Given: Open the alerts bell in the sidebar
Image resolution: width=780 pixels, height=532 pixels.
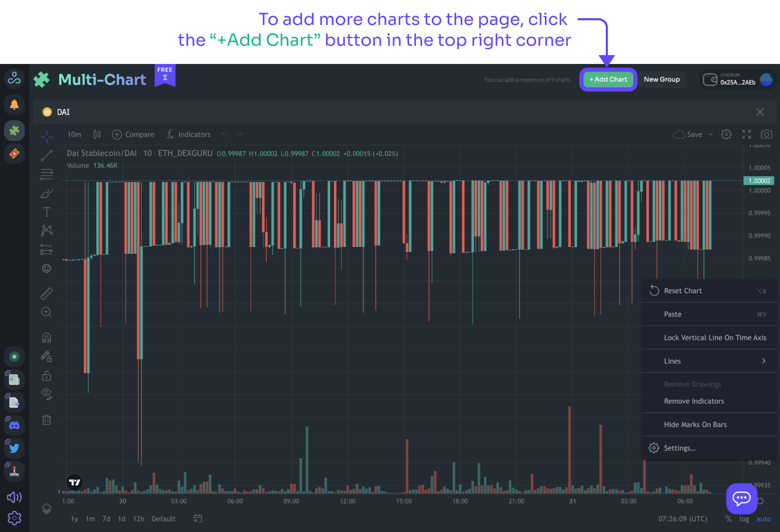Looking at the screenshot, I should [x=15, y=105].
